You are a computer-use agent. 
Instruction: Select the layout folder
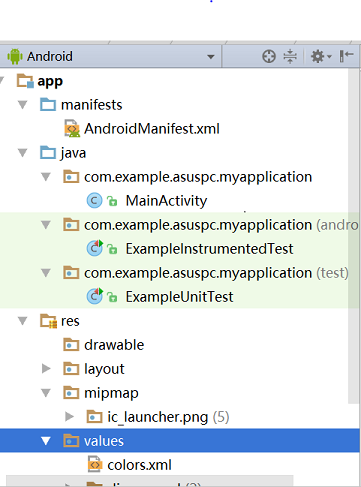(104, 369)
